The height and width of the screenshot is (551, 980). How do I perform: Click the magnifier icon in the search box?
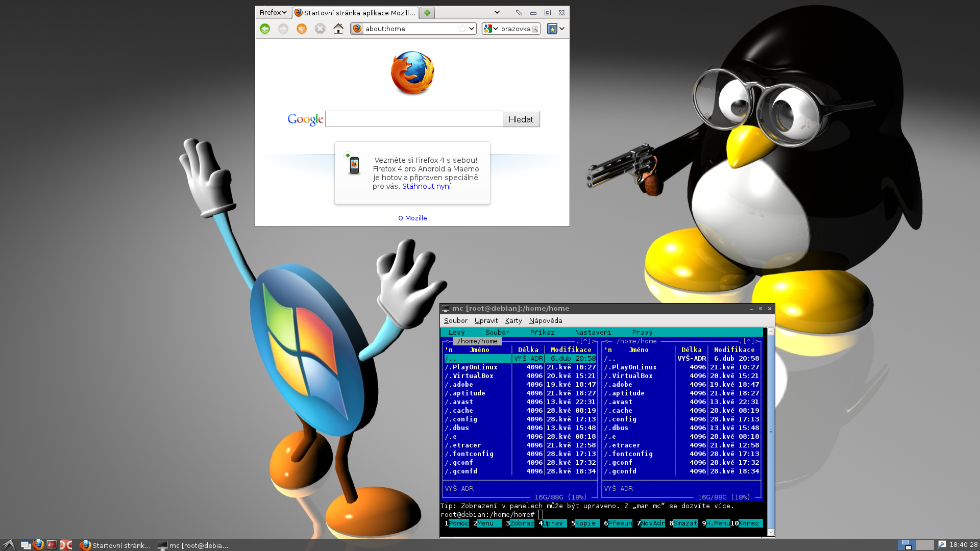(x=534, y=29)
